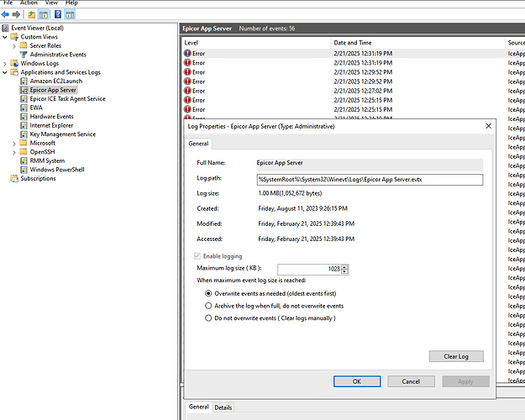Select Administrative Events custom view

(58, 55)
